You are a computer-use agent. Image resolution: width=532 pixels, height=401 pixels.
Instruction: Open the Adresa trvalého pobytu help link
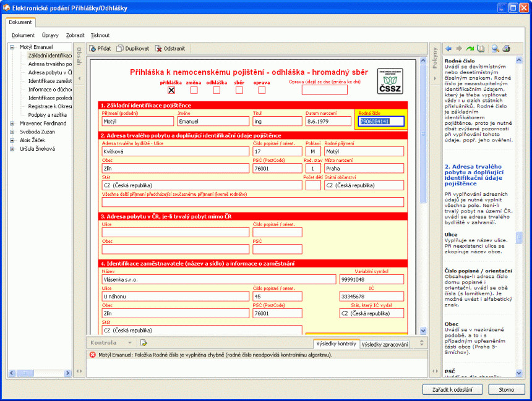coord(474,175)
